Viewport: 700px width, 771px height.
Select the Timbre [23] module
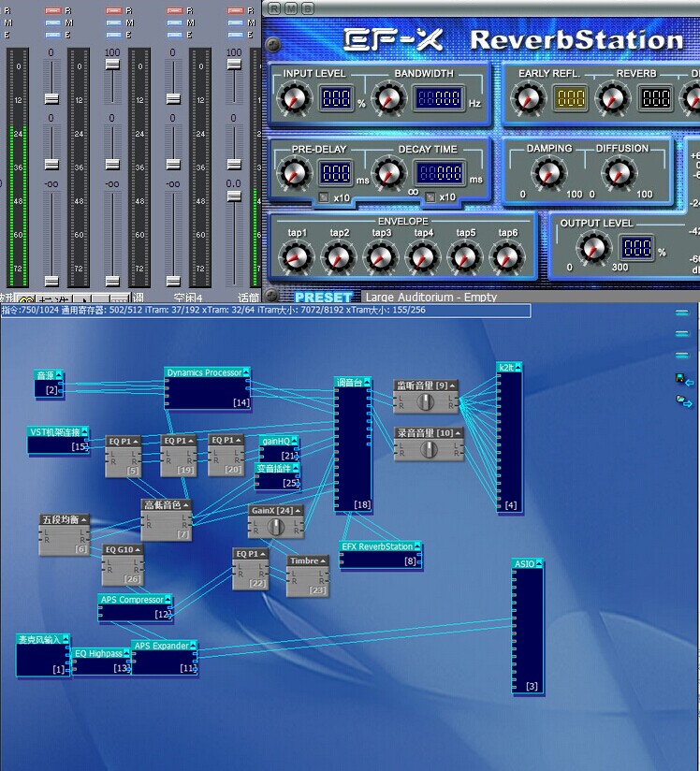[x=308, y=576]
